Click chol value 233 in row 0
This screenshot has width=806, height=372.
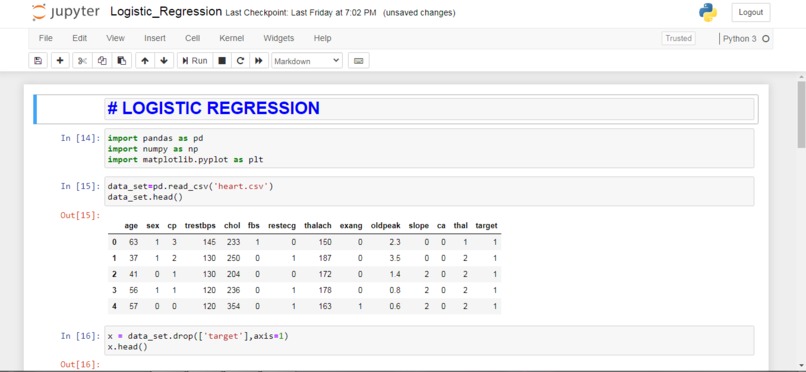pos(233,242)
